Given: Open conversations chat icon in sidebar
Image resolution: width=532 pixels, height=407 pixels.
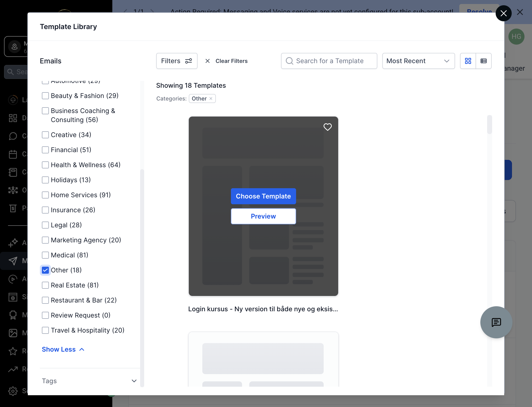Looking at the screenshot, I should click(13, 136).
